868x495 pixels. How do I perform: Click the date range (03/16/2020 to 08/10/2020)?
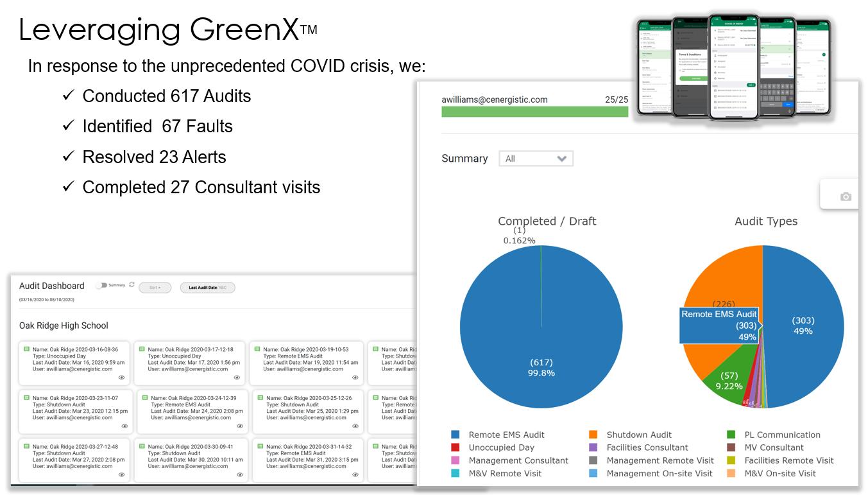pyautogui.click(x=47, y=300)
